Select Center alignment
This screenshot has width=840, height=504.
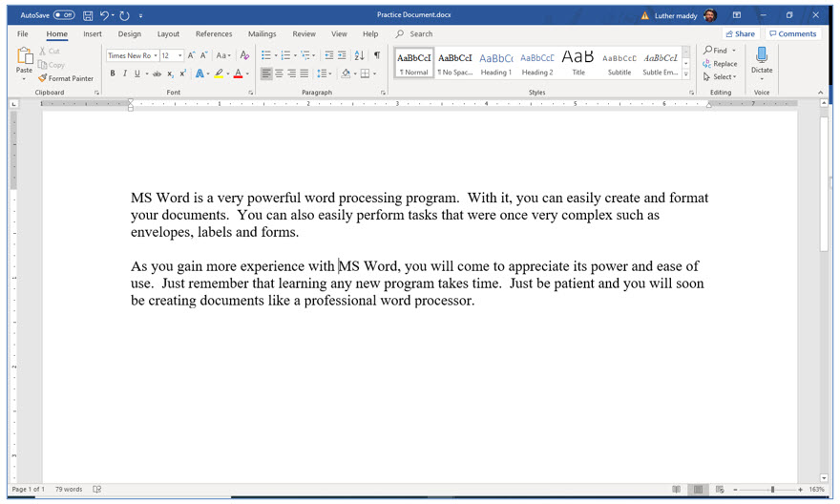pyautogui.click(x=279, y=73)
